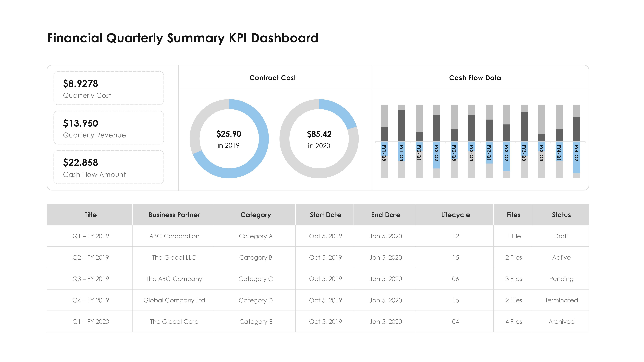Click the Start Date column header
Viewport: 644px width, 362px height.
325,215
